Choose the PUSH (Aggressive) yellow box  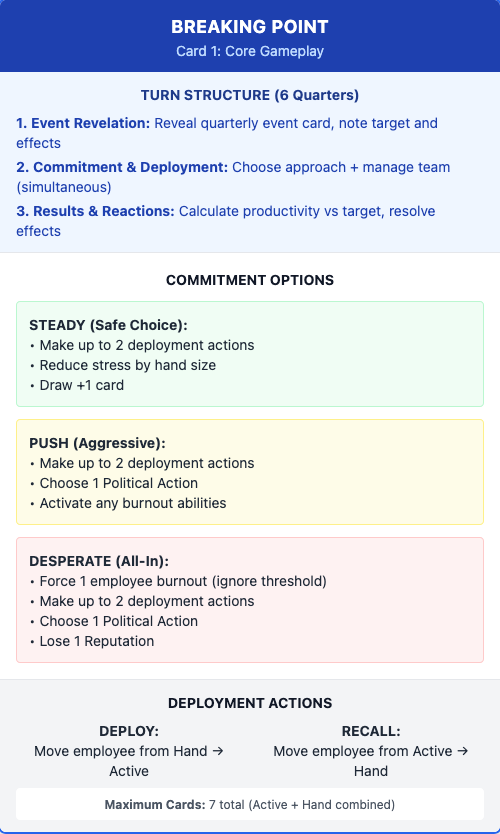[x=249, y=472]
